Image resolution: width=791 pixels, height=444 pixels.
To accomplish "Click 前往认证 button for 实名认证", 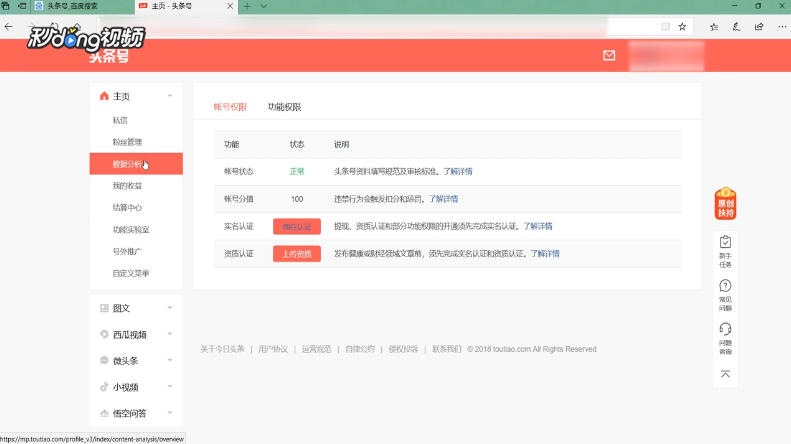I will tap(297, 227).
